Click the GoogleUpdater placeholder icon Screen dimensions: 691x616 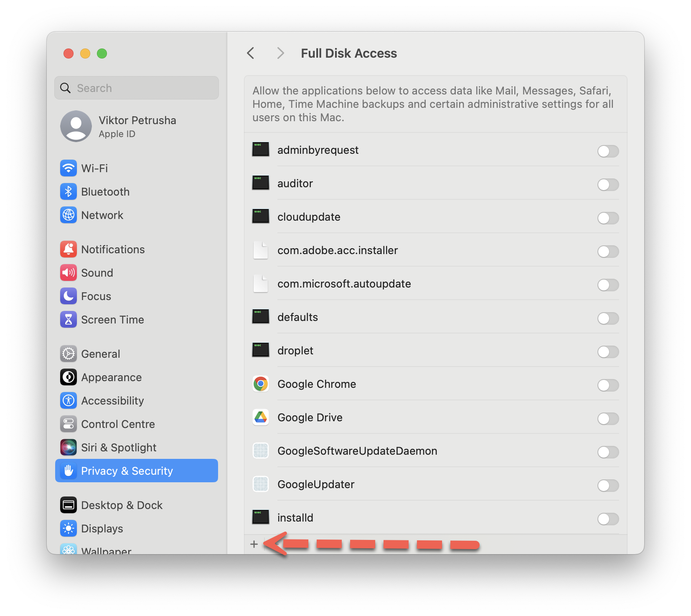[x=261, y=484]
